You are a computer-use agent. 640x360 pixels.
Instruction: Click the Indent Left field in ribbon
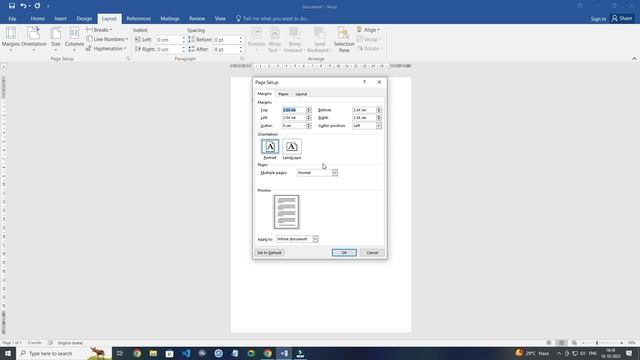pos(169,40)
